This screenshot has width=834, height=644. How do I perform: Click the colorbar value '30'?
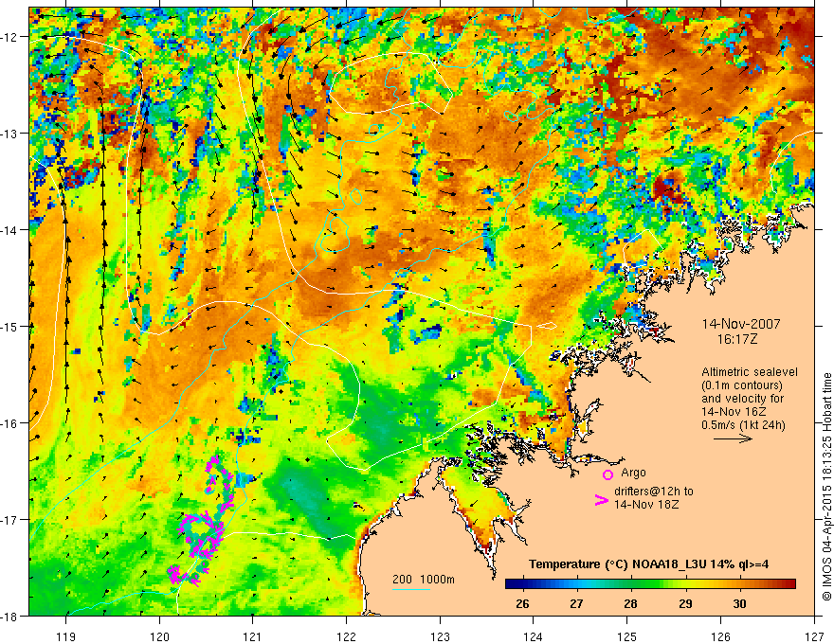[739, 603]
